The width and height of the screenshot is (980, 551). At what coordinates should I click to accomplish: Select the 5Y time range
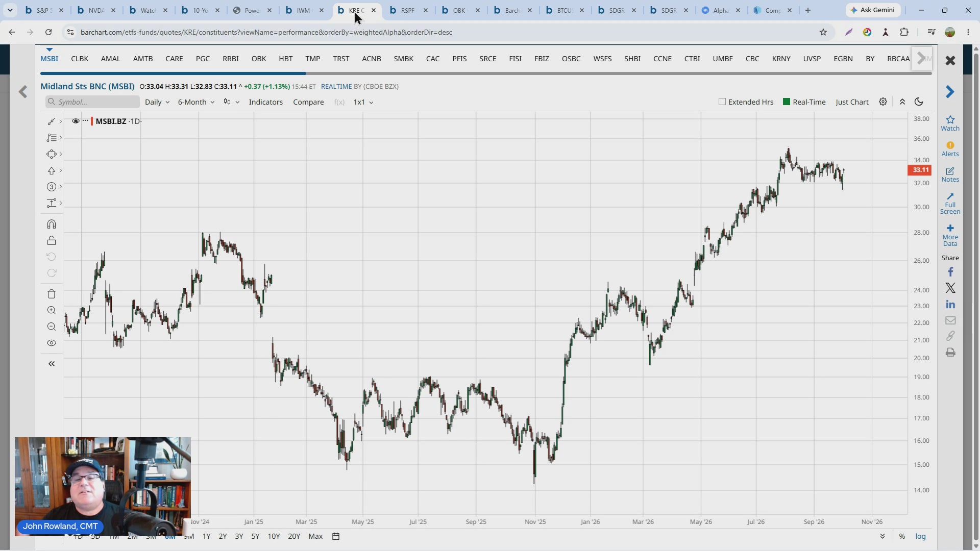point(255,536)
